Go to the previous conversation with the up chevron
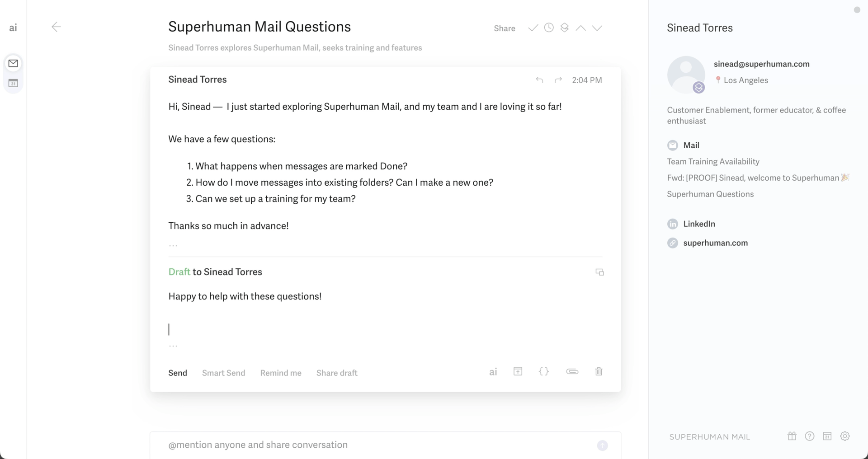 coord(580,28)
